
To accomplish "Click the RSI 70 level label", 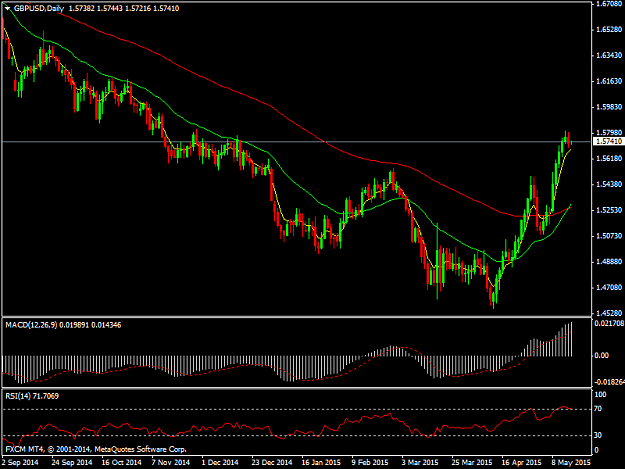I will 598,409.
